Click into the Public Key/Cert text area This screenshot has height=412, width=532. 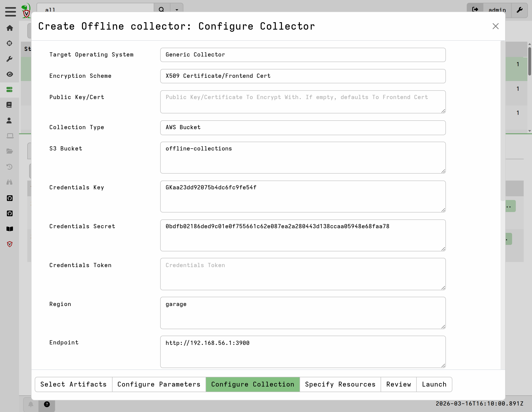pyautogui.click(x=303, y=102)
